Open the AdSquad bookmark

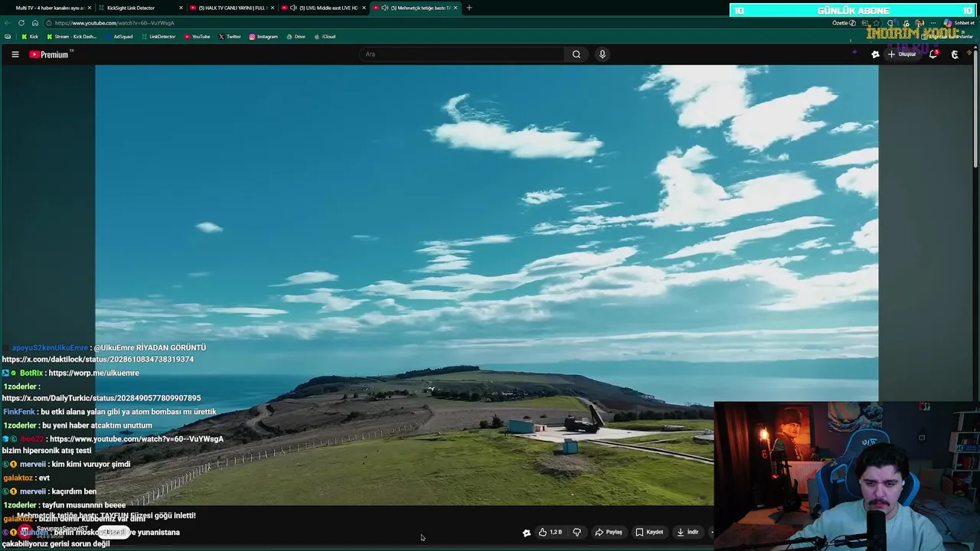click(x=120, y=37)
